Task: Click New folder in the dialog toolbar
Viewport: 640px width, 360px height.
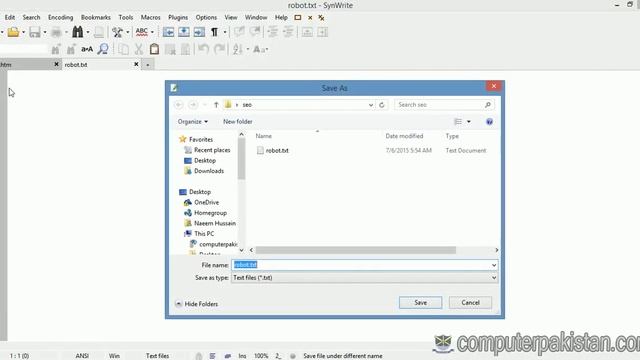Action: coord(238,122)
